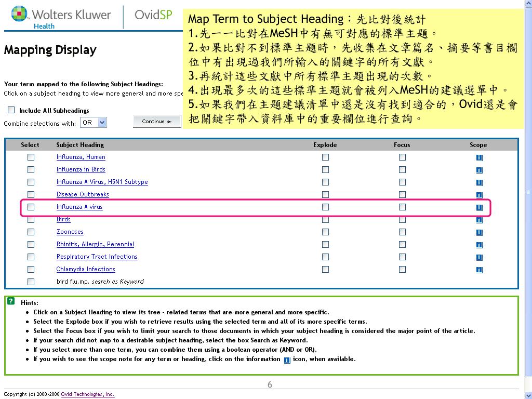Enable Explode for Influenza A virus
Screen dimensions: 532x399
325,207
